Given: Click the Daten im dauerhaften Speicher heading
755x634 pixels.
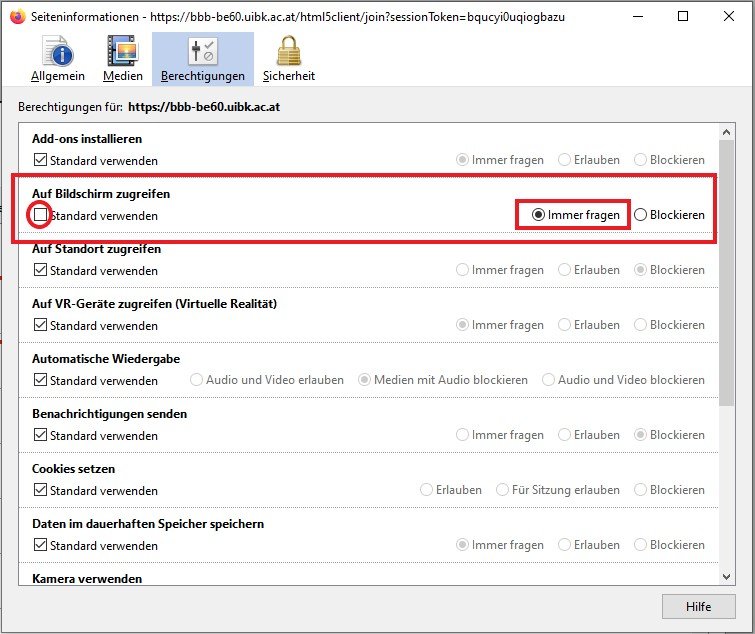Looking at the screenshot, I should tap(148, 524).
